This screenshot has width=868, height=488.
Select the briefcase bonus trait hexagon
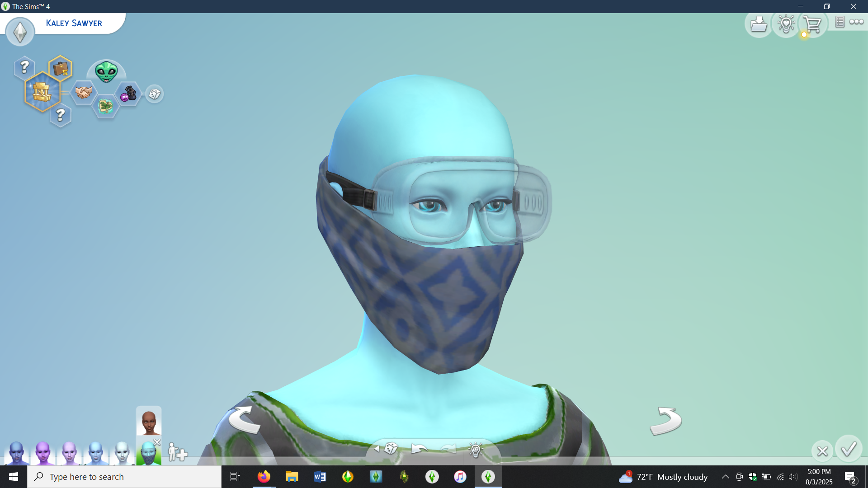[x=61, y=69]
